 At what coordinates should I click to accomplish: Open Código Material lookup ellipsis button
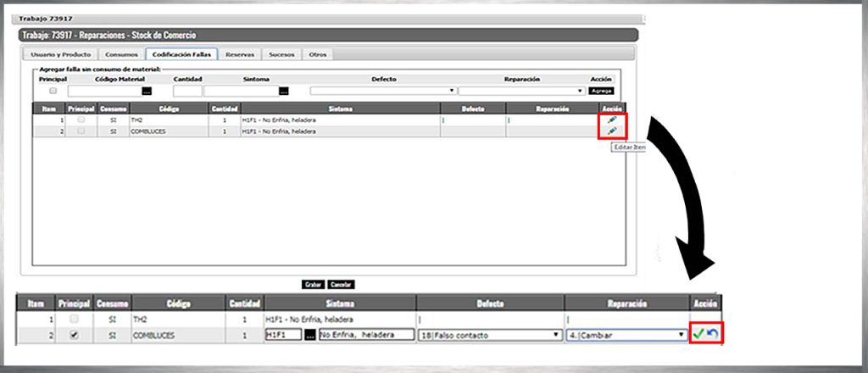point(147,91)
